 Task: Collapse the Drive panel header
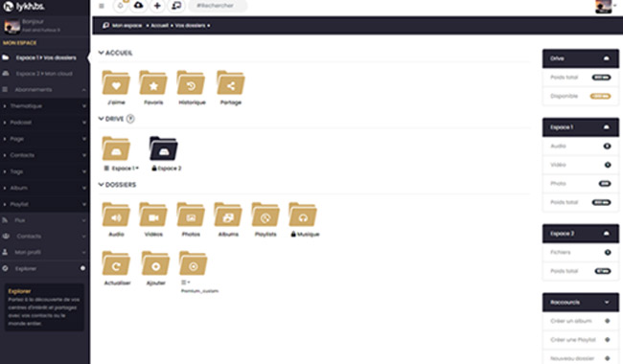click(x=581, y=58)
